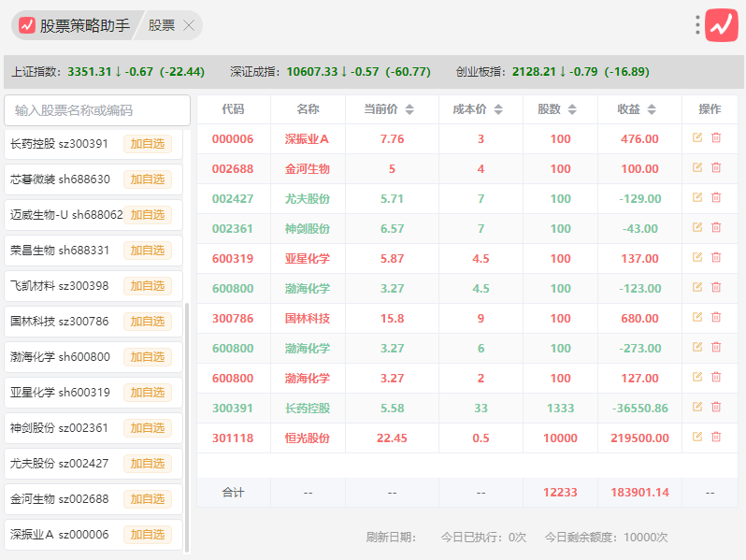Edit the 深振业A row

coord(697,138)
